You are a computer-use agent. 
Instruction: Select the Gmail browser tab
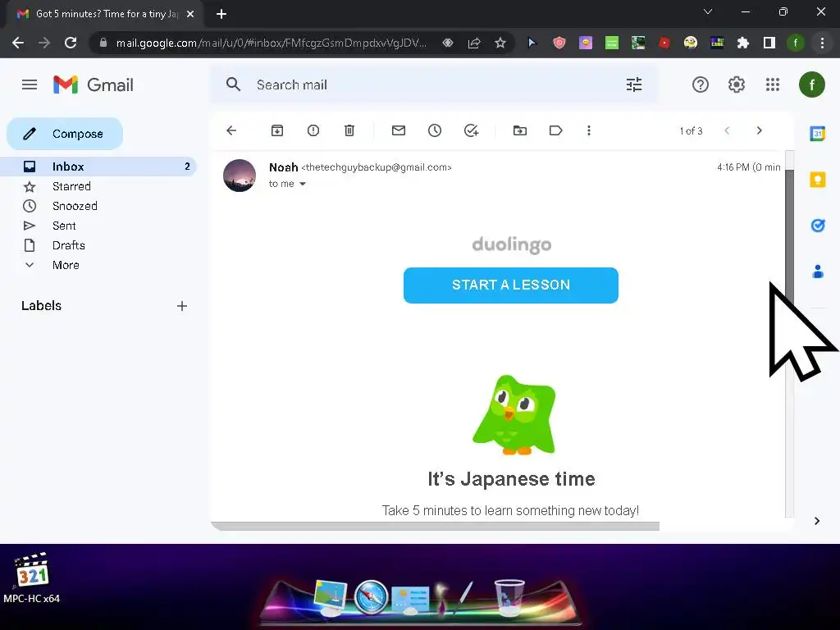[104, 14]
